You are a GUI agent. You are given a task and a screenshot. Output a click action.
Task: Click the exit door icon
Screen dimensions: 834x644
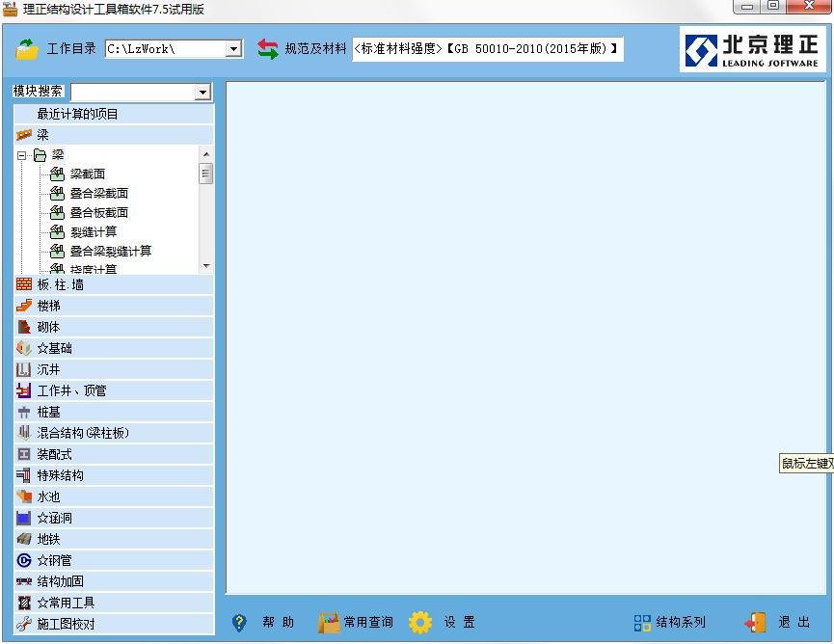click(x=755, y=623)
